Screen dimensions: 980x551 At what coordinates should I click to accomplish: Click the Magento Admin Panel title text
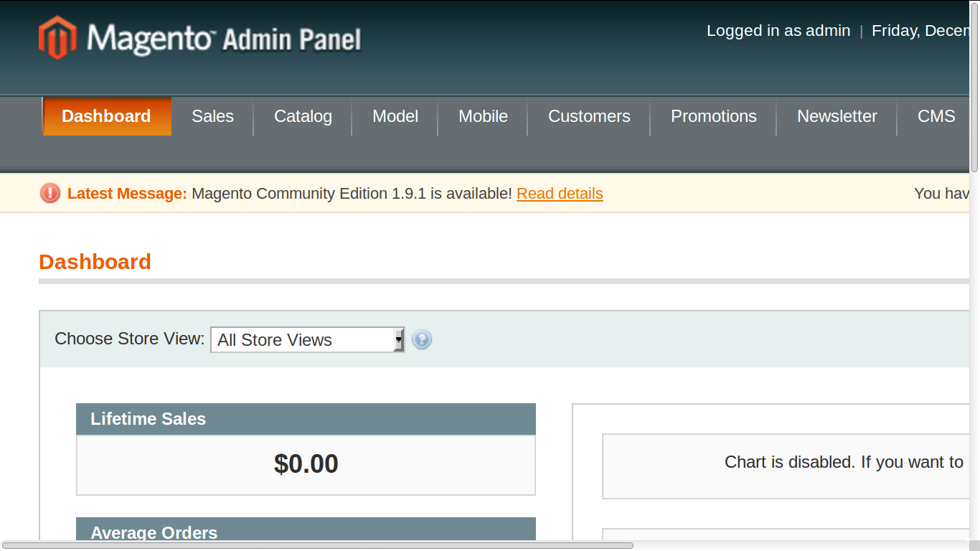tap(224, 38)
